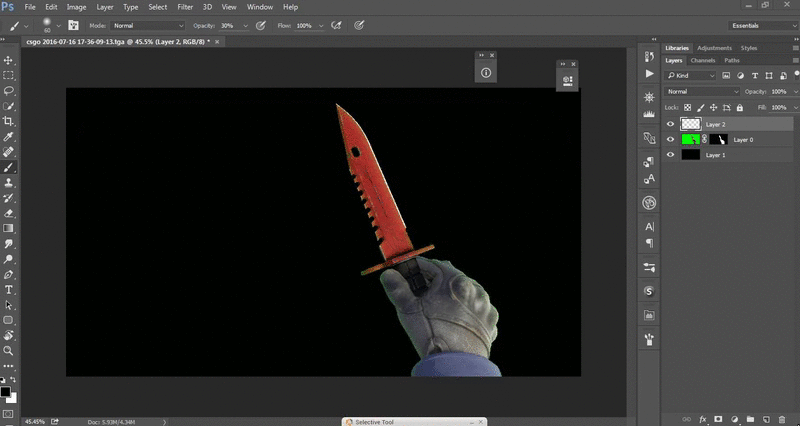Viewport: 800px width, 426px height.
Task: Select the Crop tool
Action: pos(9,119)
